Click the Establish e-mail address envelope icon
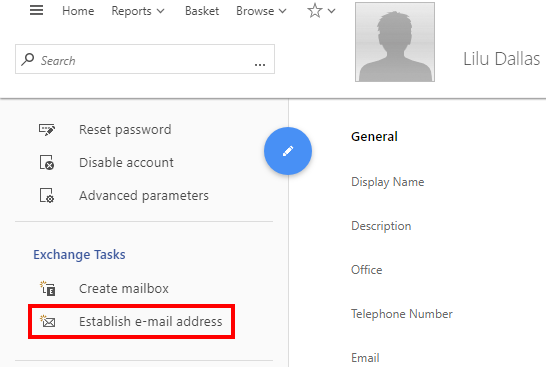 pos(47,321)
